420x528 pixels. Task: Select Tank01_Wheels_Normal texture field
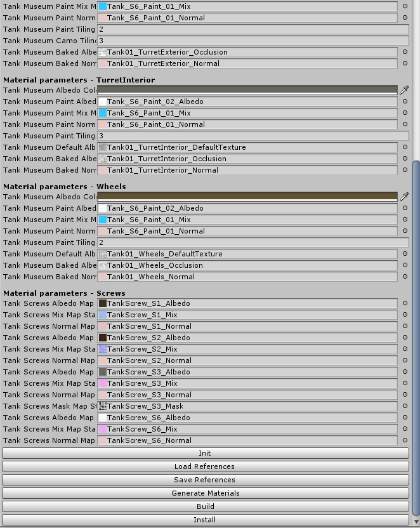coord(247,277)
